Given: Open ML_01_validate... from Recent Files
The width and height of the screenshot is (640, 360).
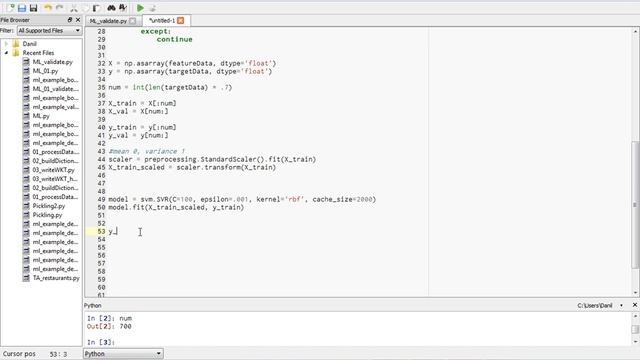Looking at the screenshot, I should pos(56,89).
